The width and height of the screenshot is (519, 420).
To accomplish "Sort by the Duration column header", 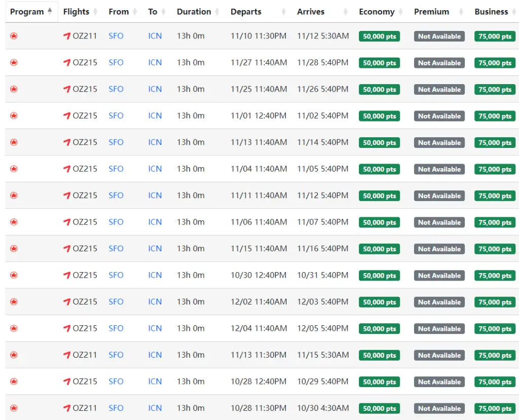I will pyautogui.click(x=194, y=12).
